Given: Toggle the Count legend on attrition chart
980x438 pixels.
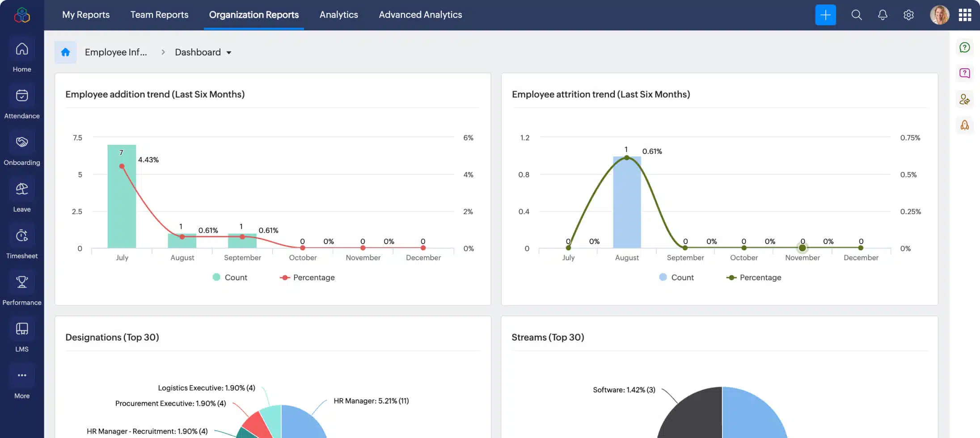Looking at the screenshot, I should [x=676, y=277].
